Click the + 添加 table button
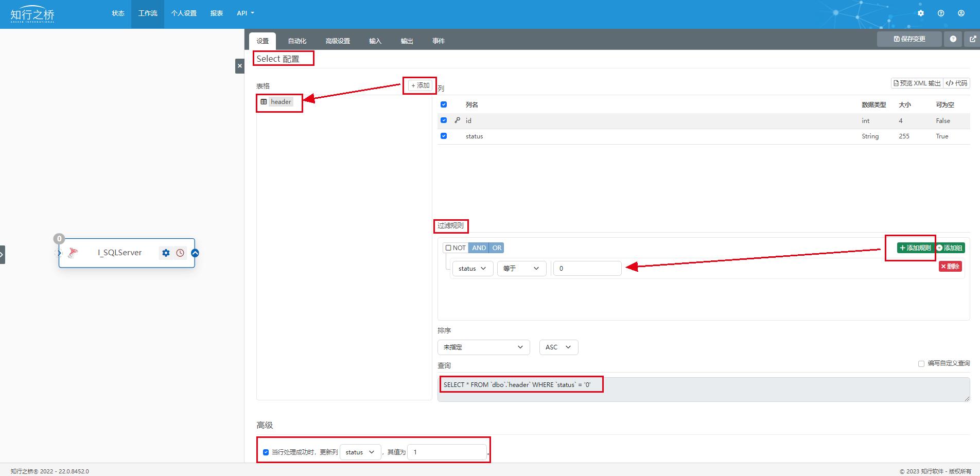 pyautogui.click(x=420, y=85)
